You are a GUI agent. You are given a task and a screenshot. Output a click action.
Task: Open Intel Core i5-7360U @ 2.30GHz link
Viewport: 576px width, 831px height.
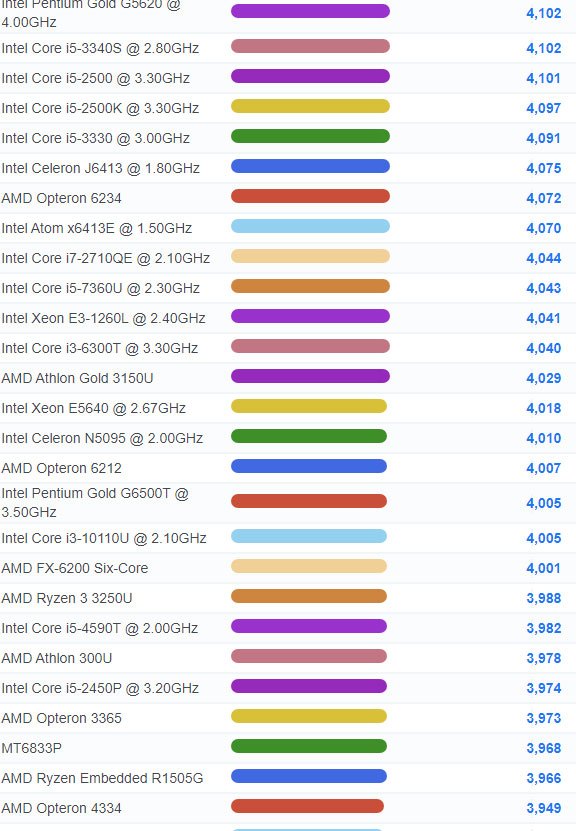pos(101,288)
